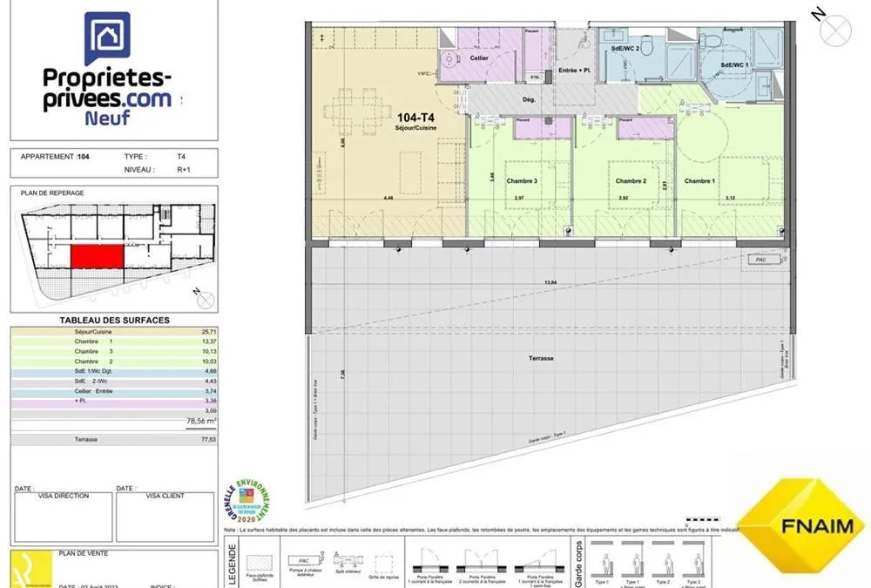Click the Grille de reprise legend symbol

(383, 564)
